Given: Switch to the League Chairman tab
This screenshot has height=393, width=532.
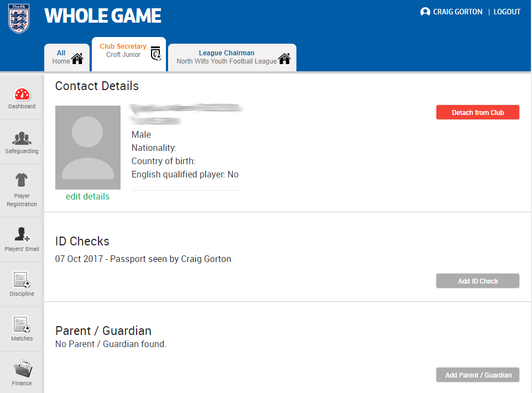Looking at the screenshot, I should [x=232, y=57].
